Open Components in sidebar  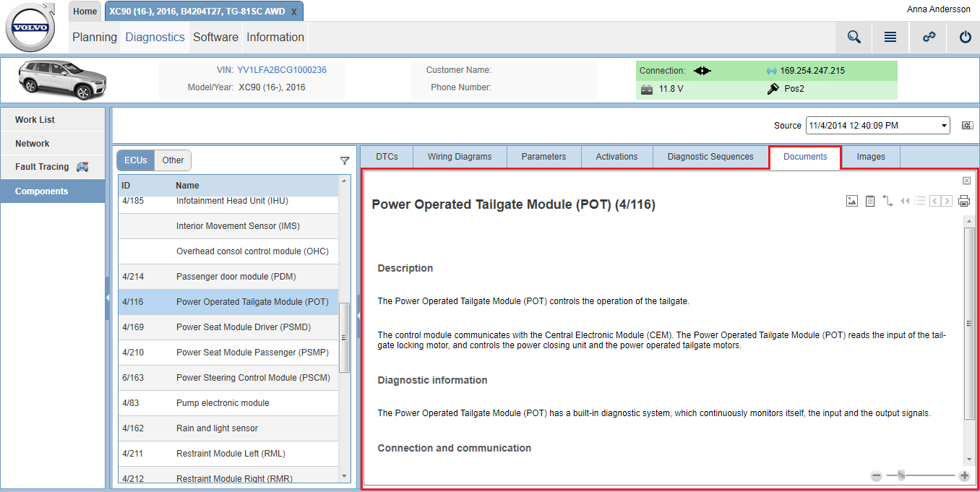[53, 191]
